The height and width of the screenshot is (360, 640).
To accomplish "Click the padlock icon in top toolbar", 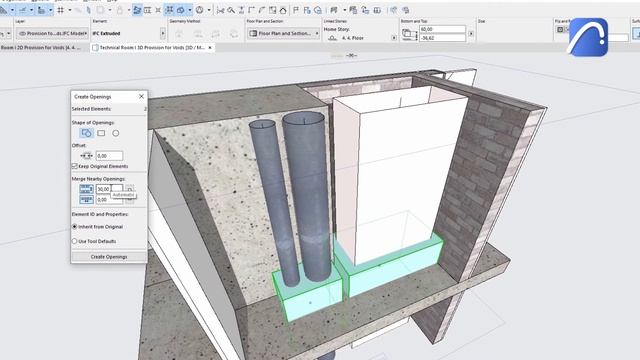I will (x=120, y=10).
